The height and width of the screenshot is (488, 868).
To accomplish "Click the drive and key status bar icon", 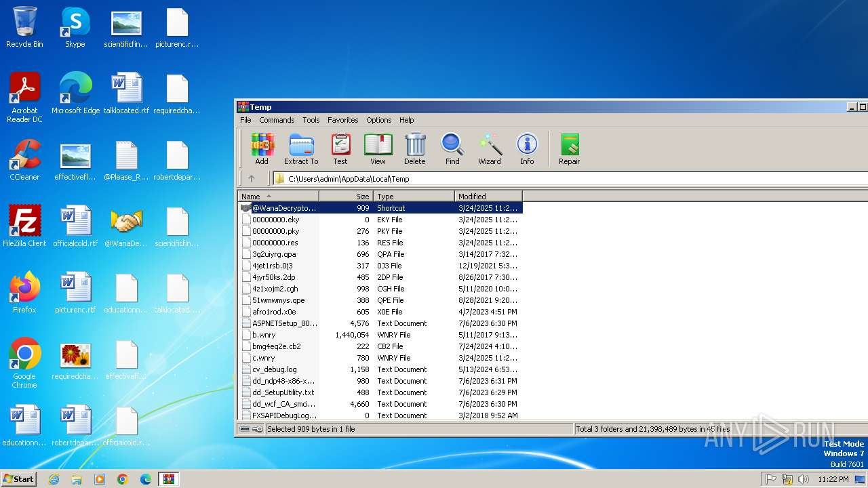I will coord(252,429).
